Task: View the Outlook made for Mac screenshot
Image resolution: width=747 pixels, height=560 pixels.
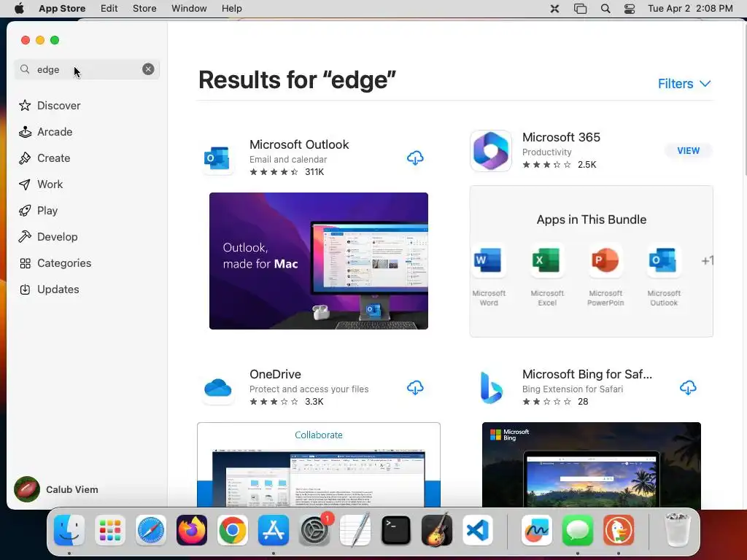Action: pos(319,261)
